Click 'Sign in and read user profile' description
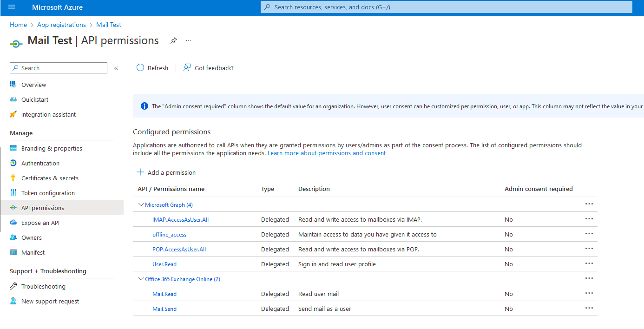The image size is (644, 329). point(337,264)
